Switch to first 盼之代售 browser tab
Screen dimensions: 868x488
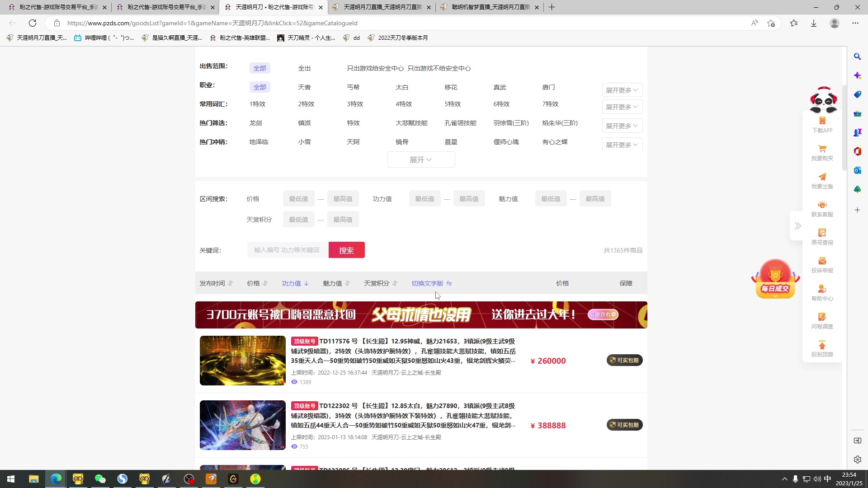point(57,7)
